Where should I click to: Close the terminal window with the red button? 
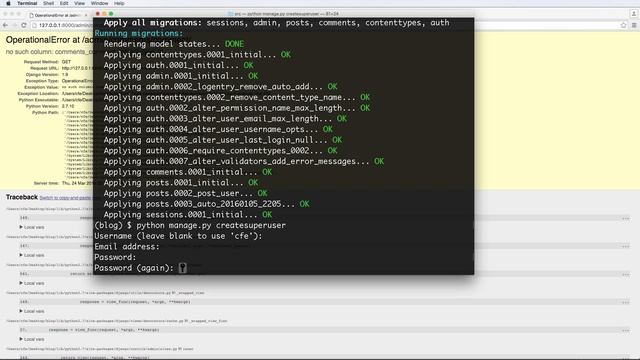tap(98, 14)
